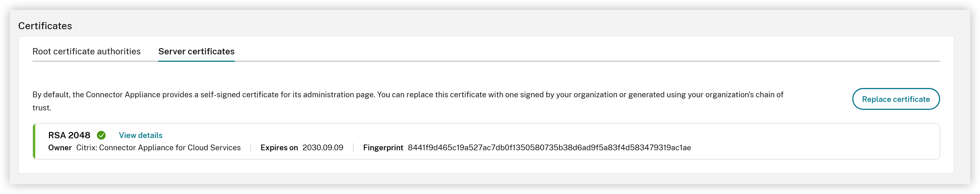Click the green verified certificate status icon
This screenshot has width=980, height=194.
[x=101, y=135]
